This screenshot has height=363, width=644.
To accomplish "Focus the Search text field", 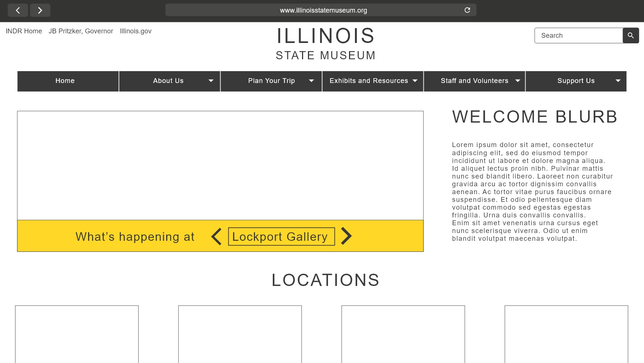I will pos(578,36).
